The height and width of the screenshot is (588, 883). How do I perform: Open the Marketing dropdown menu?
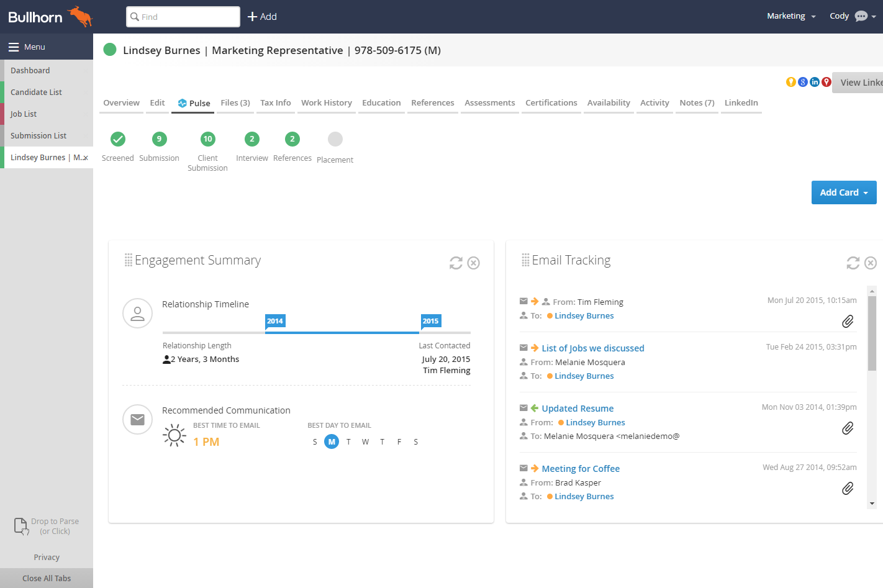(x=790, y=16)
